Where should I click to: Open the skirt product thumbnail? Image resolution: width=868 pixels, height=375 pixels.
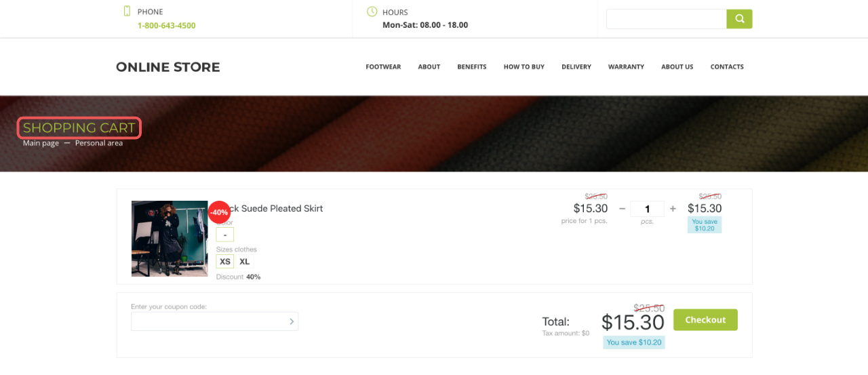(x=170, y=239)
